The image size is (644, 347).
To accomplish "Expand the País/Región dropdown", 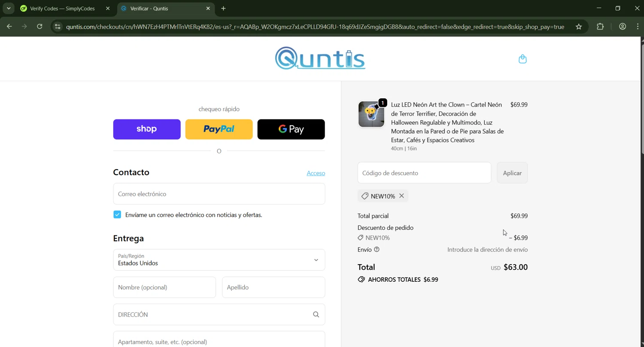I will pyautogui.click(x=219, y=260).
